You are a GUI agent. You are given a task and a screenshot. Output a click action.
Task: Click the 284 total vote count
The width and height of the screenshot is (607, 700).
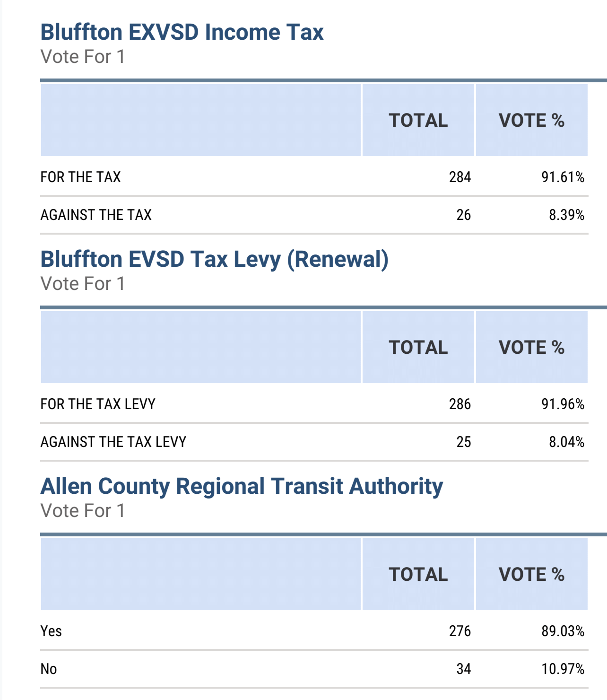(460, 177)
